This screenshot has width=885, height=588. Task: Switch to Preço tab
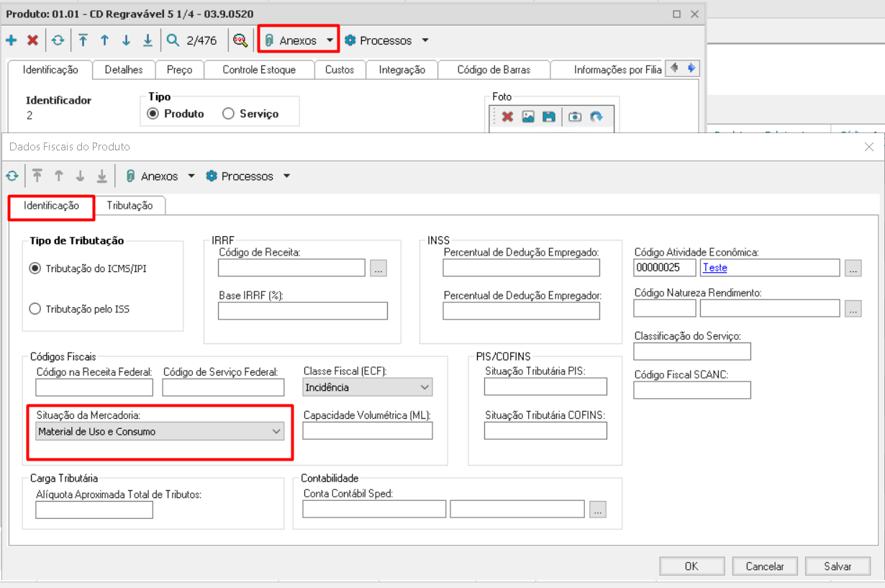click(179, 70)
